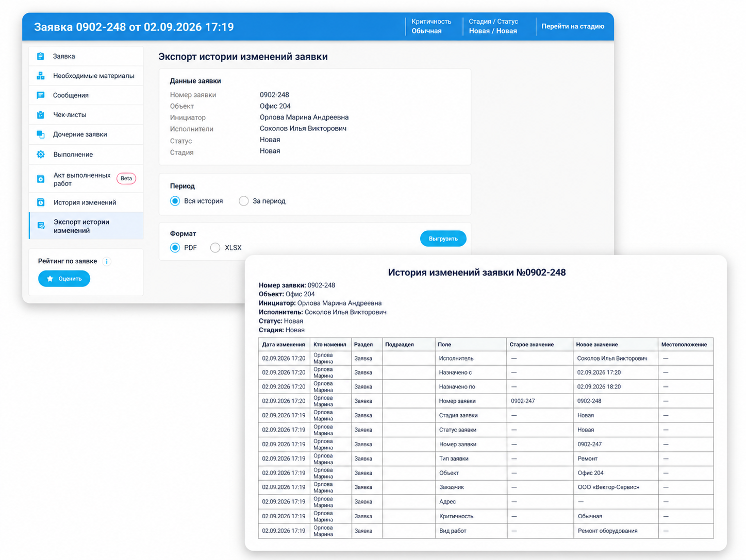Click Критичность Обычная in the header
Image resolution: width=746 pixels, height=560 pixels.
tap(432, 26)
